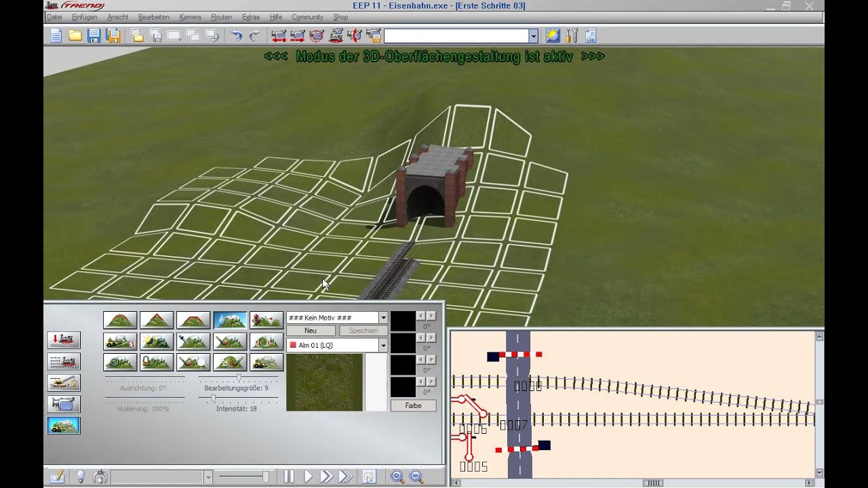Open the Kamera menu
Viewport: 868px width, 488px height.
[x=191, y=17]
